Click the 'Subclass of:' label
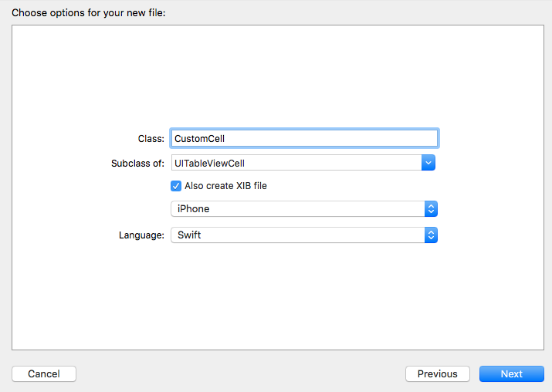This screenshot has height=392, width=552. pyautogui.click(x=137, y=163)
